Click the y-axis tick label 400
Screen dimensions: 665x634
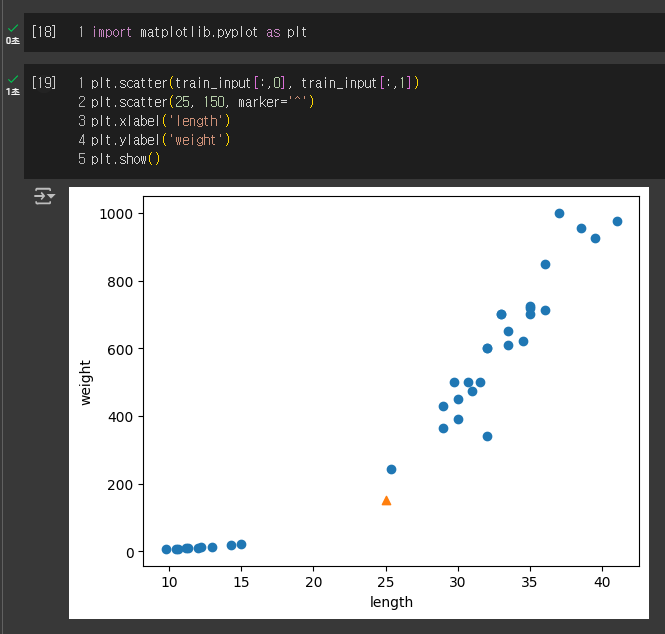point(120,417)
